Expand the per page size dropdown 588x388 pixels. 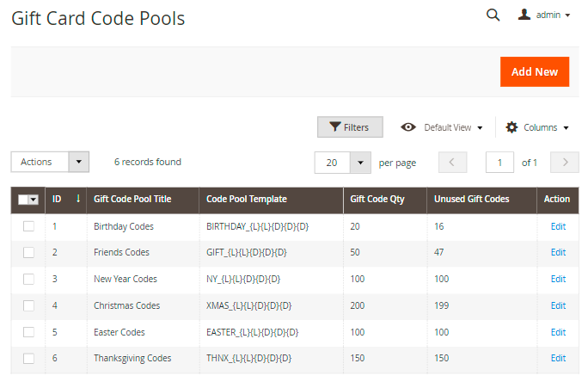360,163
